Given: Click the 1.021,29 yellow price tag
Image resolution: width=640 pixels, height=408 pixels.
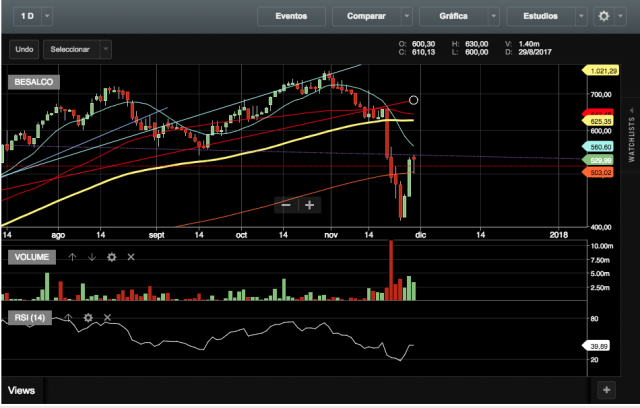Looking at the screenshot, I should (600, 71).
